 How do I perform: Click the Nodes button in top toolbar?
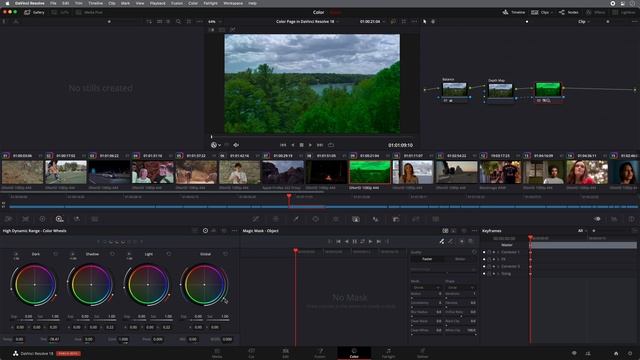(x=569, y=12)
